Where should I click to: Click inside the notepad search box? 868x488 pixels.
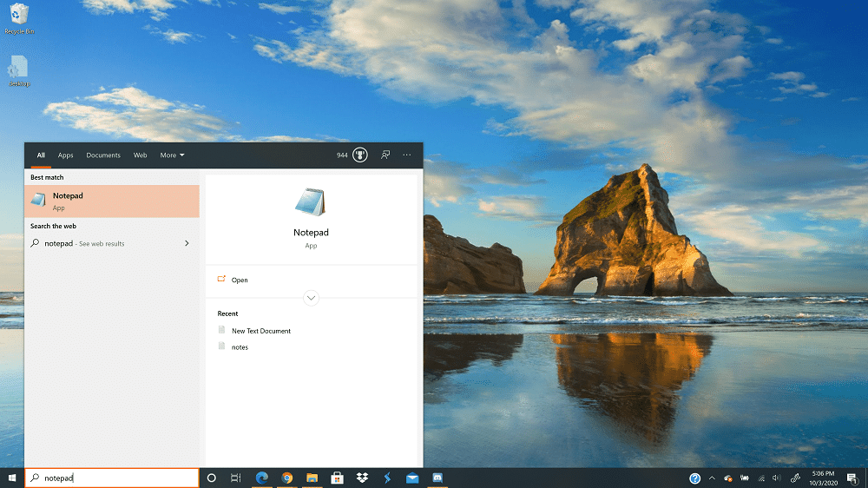(x=112, y=478)
